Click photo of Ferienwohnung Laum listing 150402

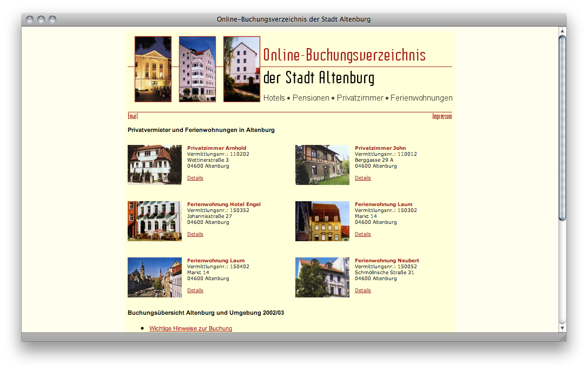pos(155,277)
